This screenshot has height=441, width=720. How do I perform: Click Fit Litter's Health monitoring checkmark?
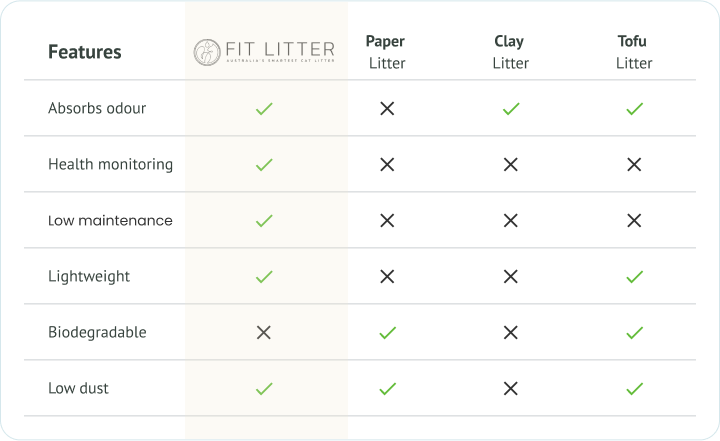264,164
